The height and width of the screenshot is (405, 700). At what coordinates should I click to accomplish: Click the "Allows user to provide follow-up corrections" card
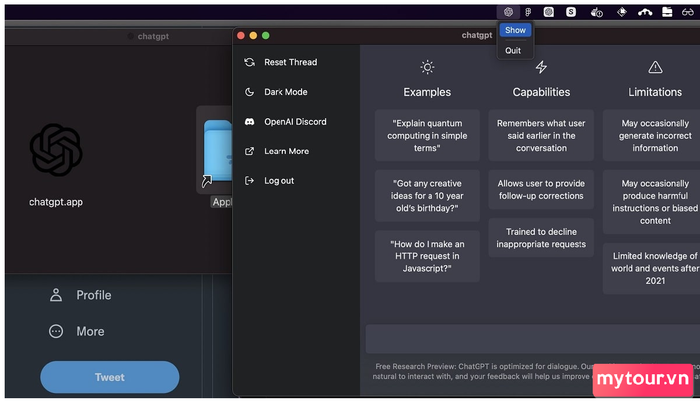(541, 189)
